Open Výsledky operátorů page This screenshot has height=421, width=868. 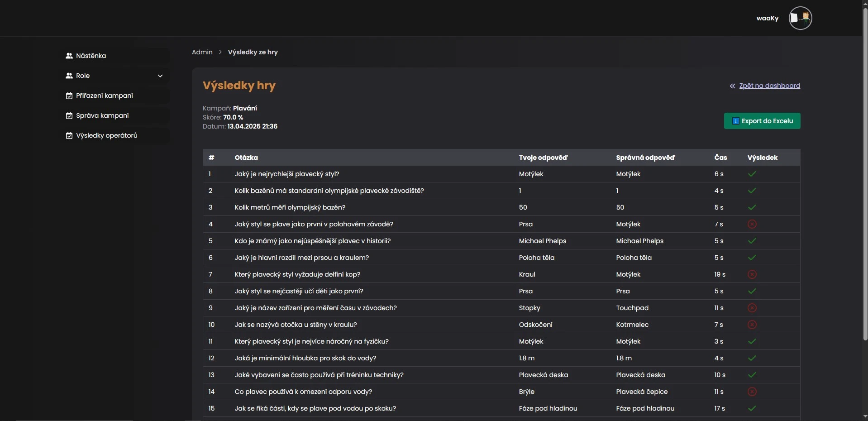(x=115, y=135)
